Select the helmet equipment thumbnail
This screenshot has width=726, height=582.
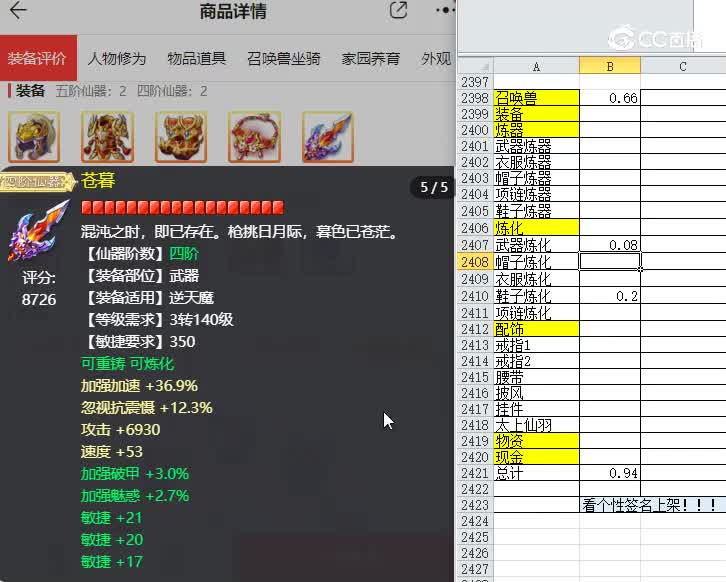[34, 137]
